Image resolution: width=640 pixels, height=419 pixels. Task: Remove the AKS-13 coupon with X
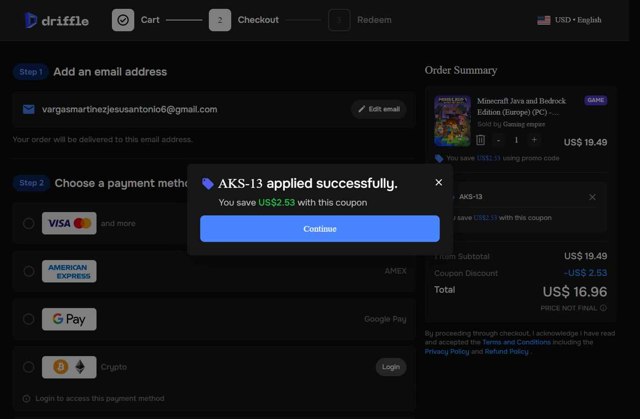coord(592,197)
